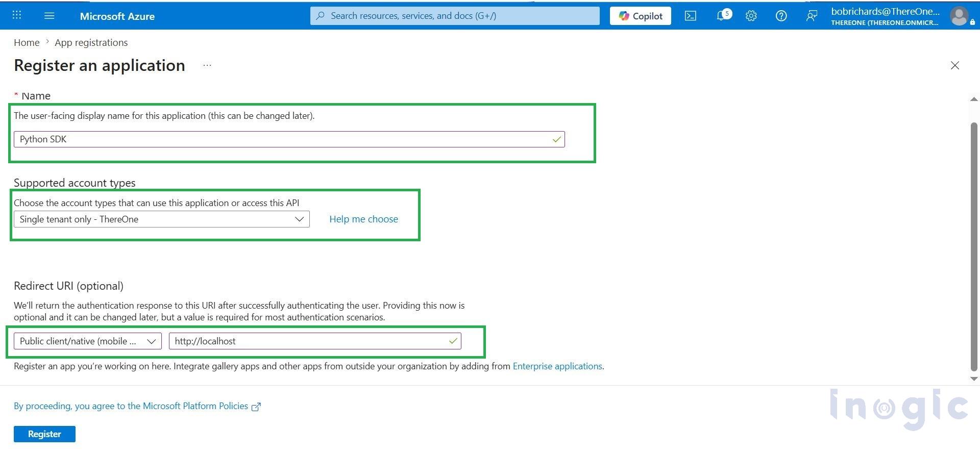
Task: Go to Microsoft Azure home title
Action: (x=117, y=16)
